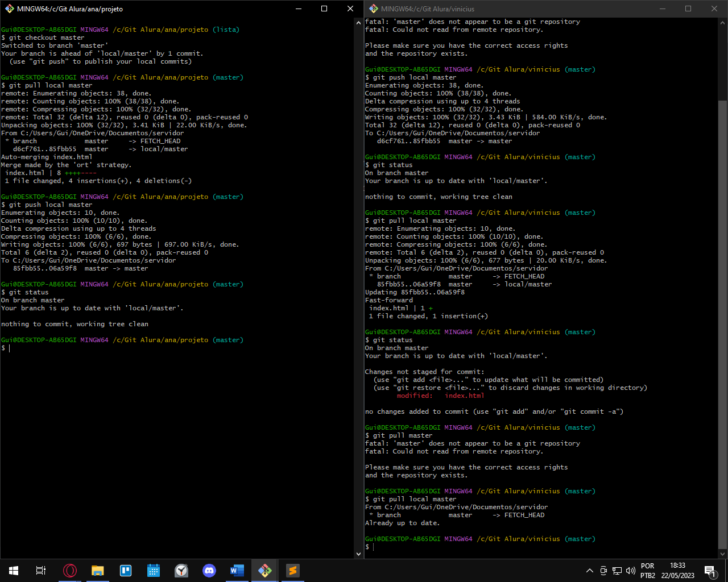Open File Explorer from the taskbar
The height and width of the screenshot is (582, 728).
98,571
